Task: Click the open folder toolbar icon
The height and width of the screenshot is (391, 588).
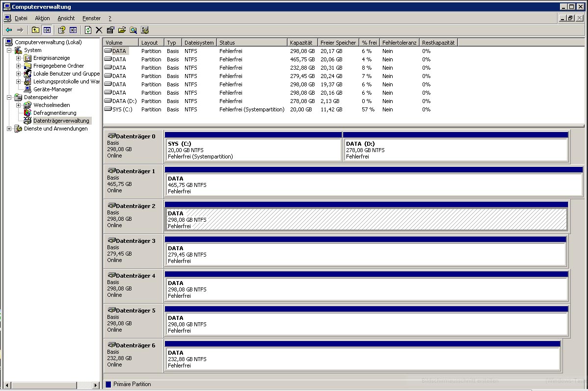Action: [x=122, y=30]
